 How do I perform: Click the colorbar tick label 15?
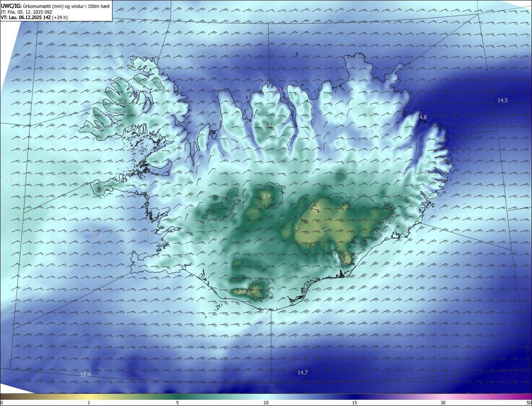(x=355, y=403)
